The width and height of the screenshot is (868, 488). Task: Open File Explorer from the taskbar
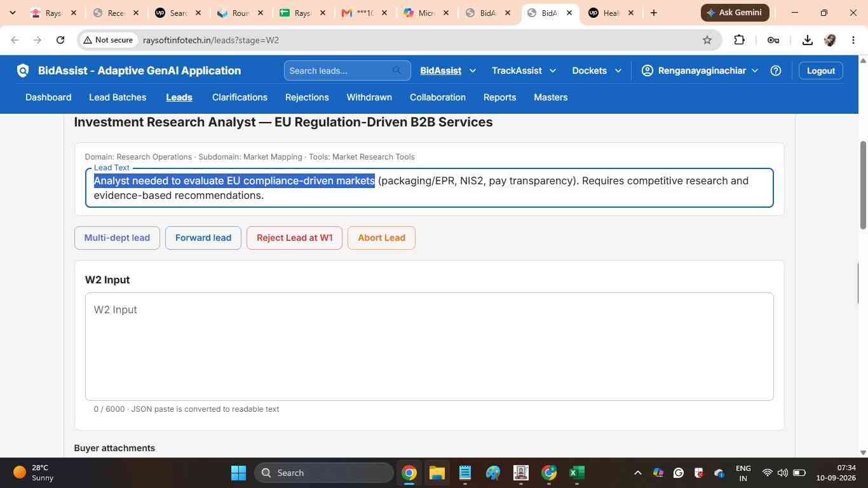click(437, 473)
